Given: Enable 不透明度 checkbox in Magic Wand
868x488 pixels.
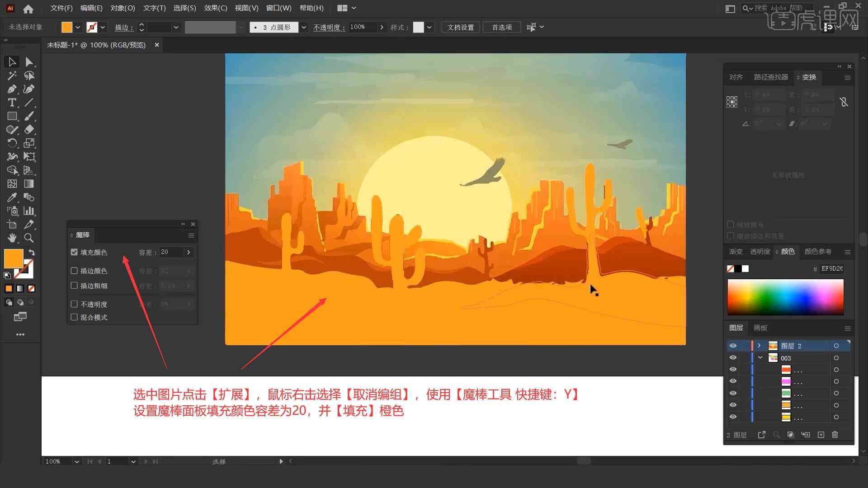Looking at the screenshot, I should 75,304.
